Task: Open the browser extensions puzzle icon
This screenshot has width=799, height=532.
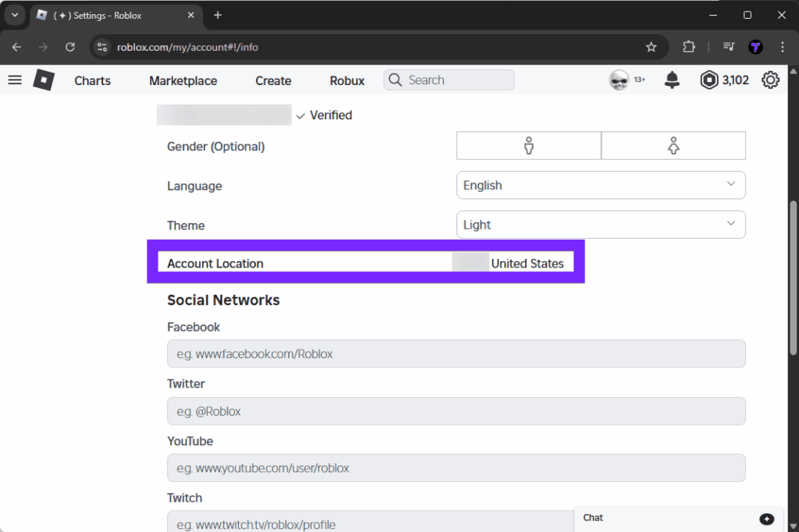Action: point(688,47)
